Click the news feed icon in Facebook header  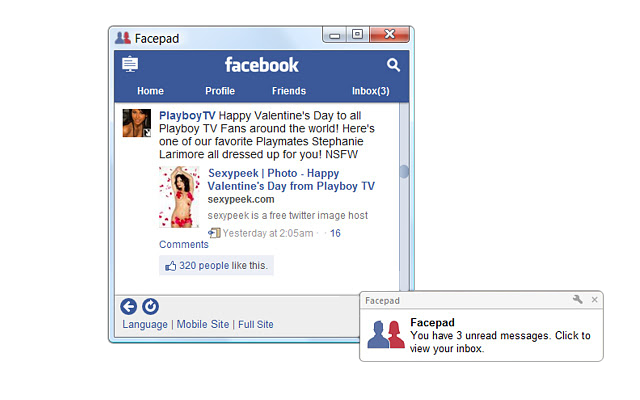[130, 64]
